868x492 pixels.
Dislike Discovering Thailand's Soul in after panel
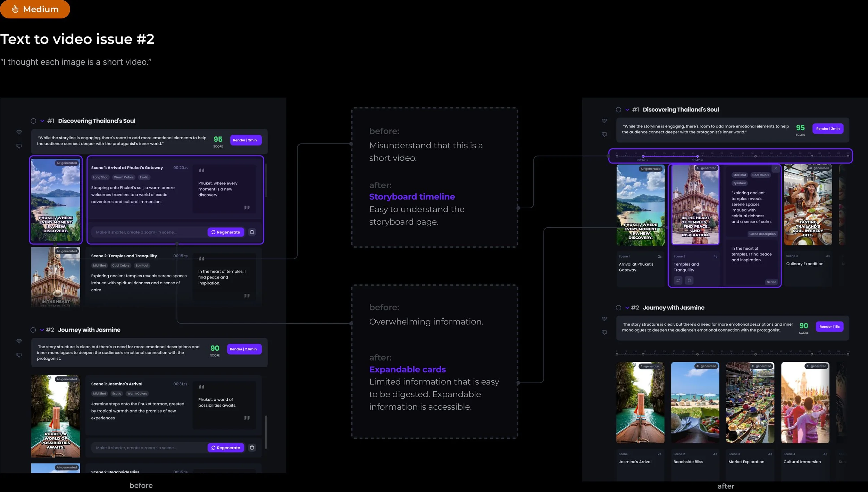[604, 134]
